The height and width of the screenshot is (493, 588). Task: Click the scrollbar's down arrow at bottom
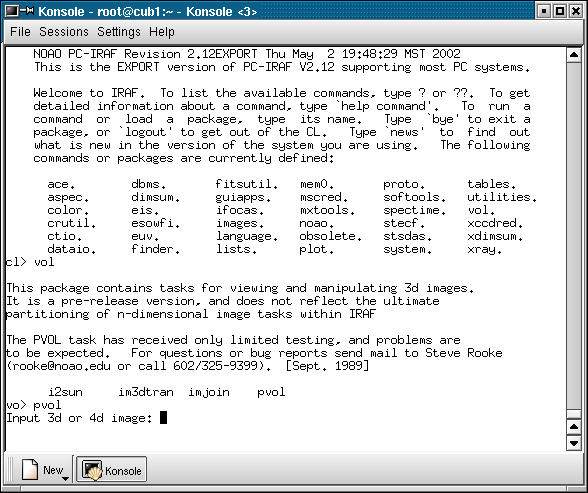click(574, 443)
